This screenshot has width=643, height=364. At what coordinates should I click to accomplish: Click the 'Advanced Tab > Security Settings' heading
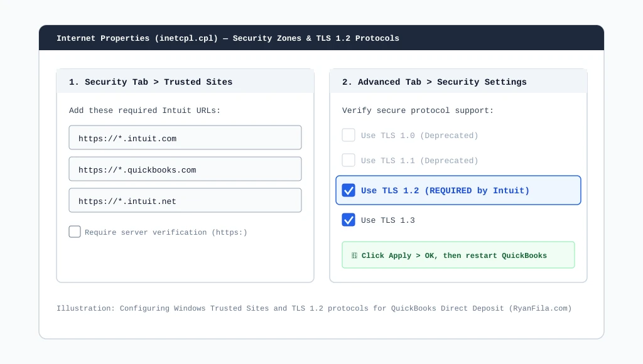(435, 82)
